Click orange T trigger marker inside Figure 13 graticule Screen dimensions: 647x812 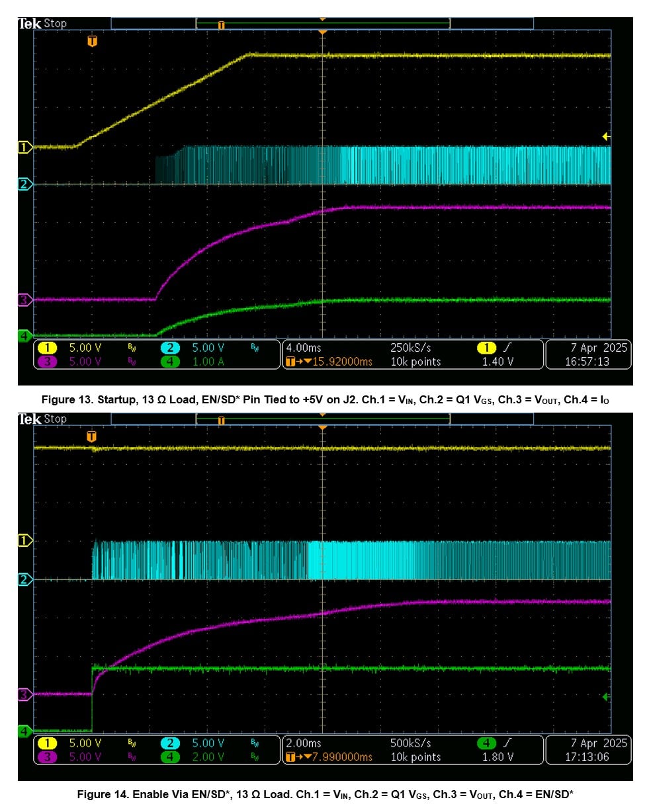coord(92,42)
